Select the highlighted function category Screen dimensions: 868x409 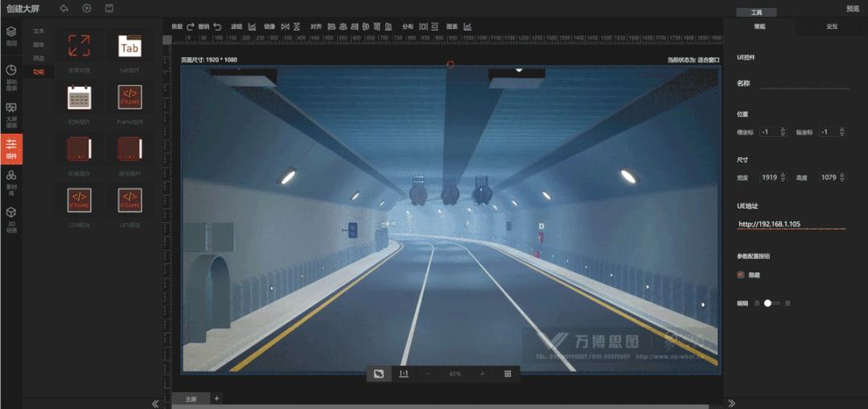(39, 72)
